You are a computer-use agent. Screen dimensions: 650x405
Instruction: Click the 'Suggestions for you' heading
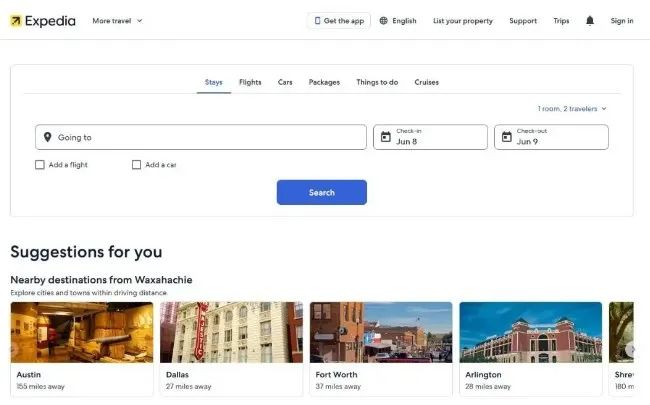point(86,252)
